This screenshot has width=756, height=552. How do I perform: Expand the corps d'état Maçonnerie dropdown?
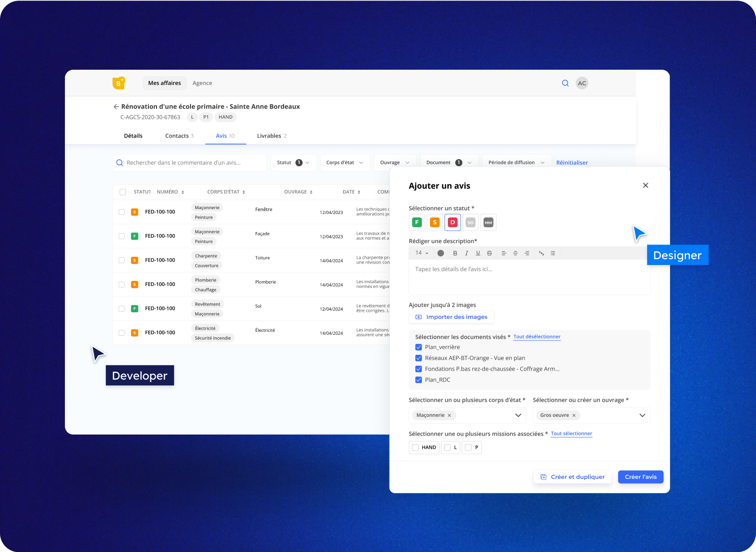pyautogui.click(x=518, y=415)
